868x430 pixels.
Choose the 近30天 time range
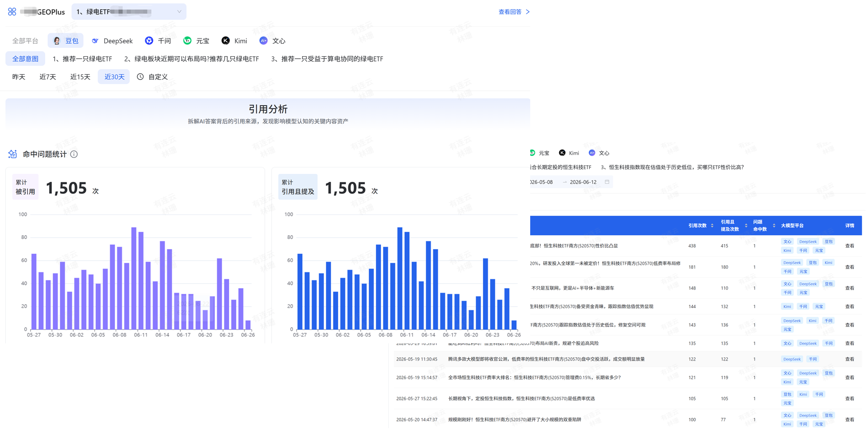(x=114, y=77)
